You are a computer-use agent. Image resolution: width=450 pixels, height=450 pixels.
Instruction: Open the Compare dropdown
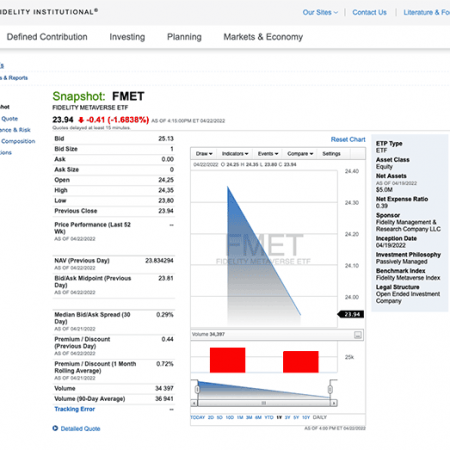pyautogui.click(x=300, y=154)
